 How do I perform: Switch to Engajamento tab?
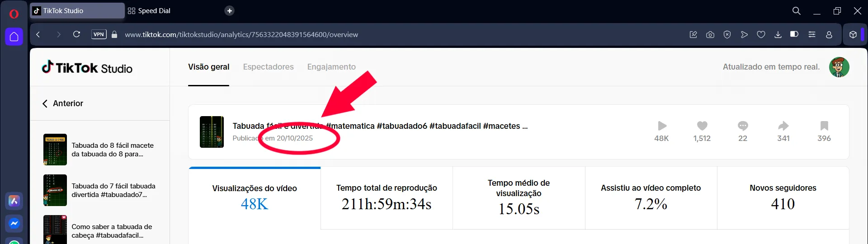point(331,67)
